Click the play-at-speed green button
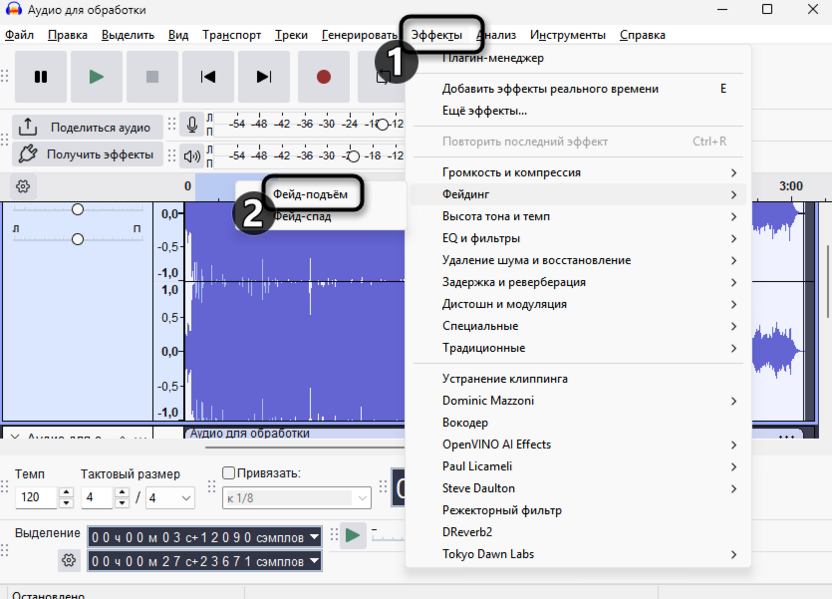Image resolution: width=832 pixels, height=599 pixels. (353, 535)
